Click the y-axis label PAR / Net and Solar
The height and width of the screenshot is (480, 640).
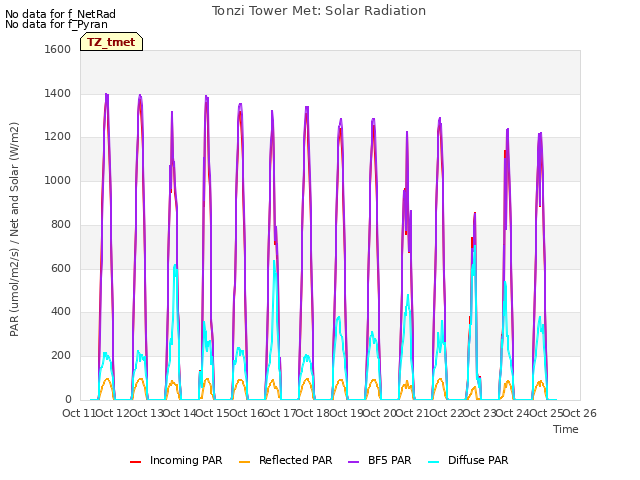(x=14, y=229)
